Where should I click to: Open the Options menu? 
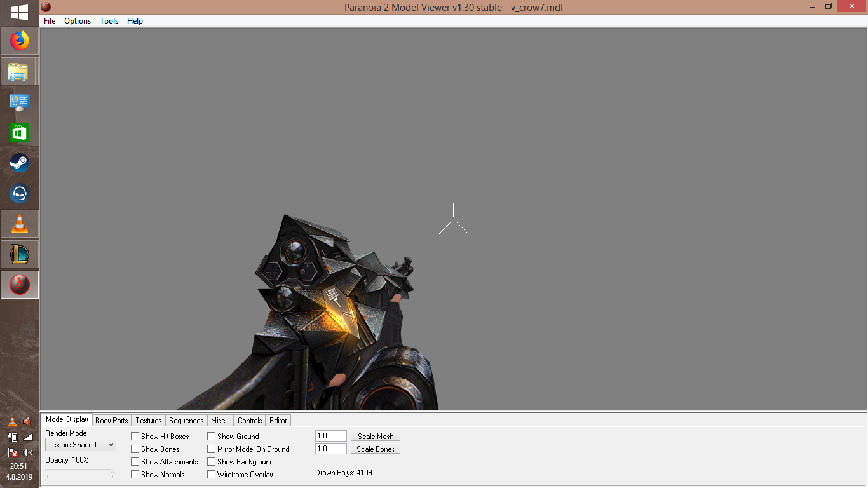(x=78, y=21)
